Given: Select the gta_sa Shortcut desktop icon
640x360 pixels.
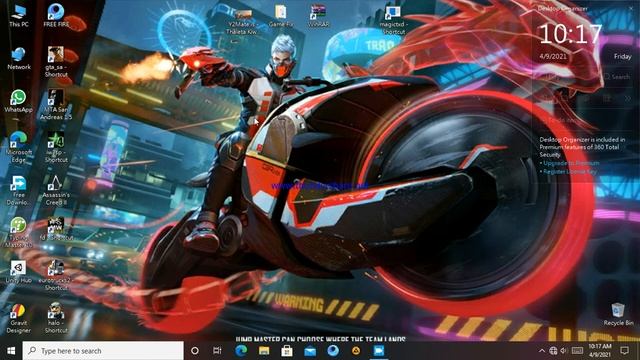Looking at the screenshot, I should (56, 62).
